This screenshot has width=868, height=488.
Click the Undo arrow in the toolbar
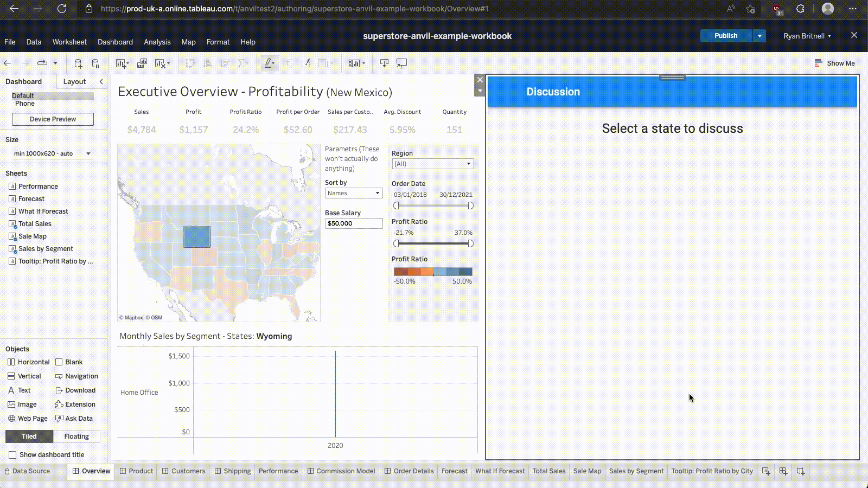(8, 63)
